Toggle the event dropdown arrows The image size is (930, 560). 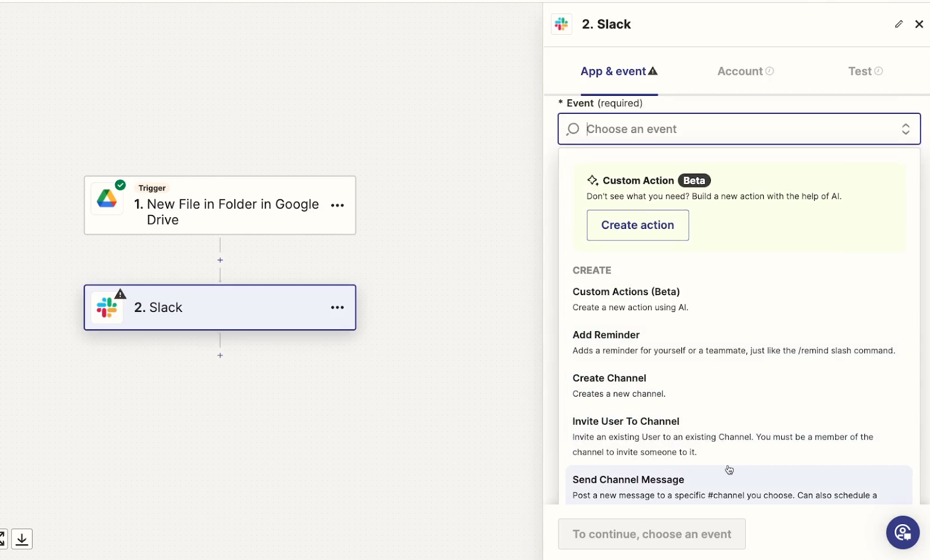(906, 129)
